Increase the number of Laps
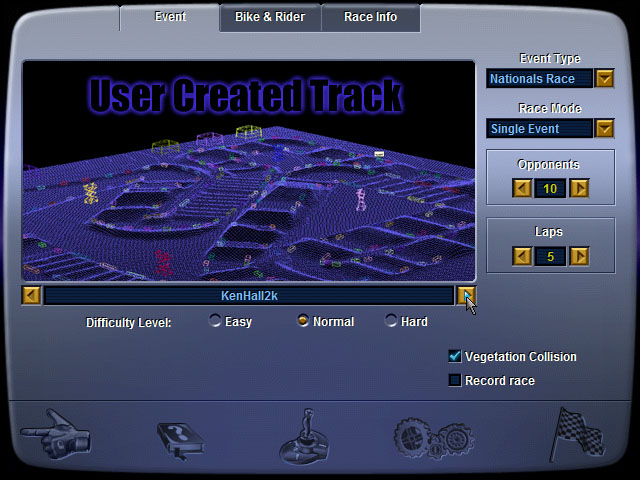Viewport: 640px width, 480px height. 579,257
